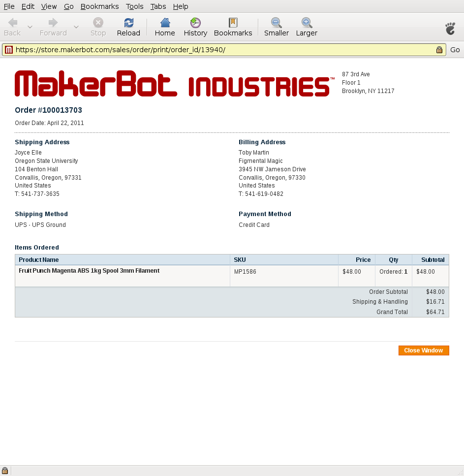Click the Forward arrow icon

pos(53,23)
